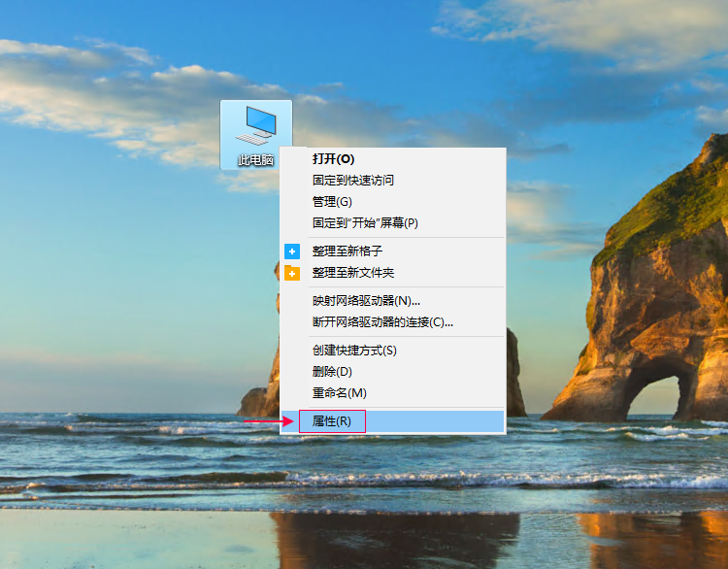The image size is (728, 569).
Task: Select 删除(D) in the context menu
Action: pyautogui.click(x=393, y=372)
